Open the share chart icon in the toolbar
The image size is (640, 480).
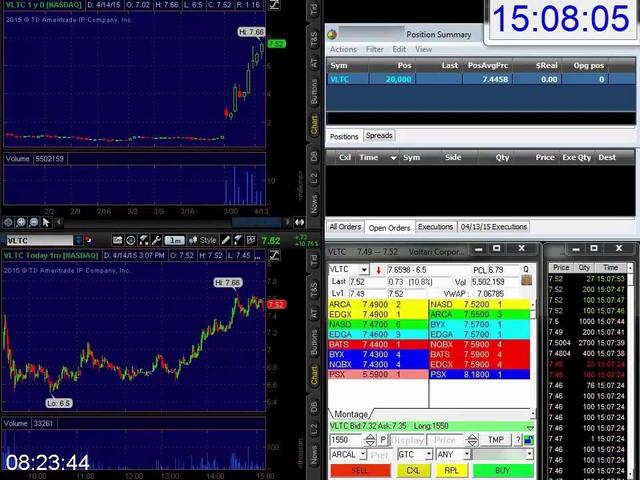tap(118, 240)
